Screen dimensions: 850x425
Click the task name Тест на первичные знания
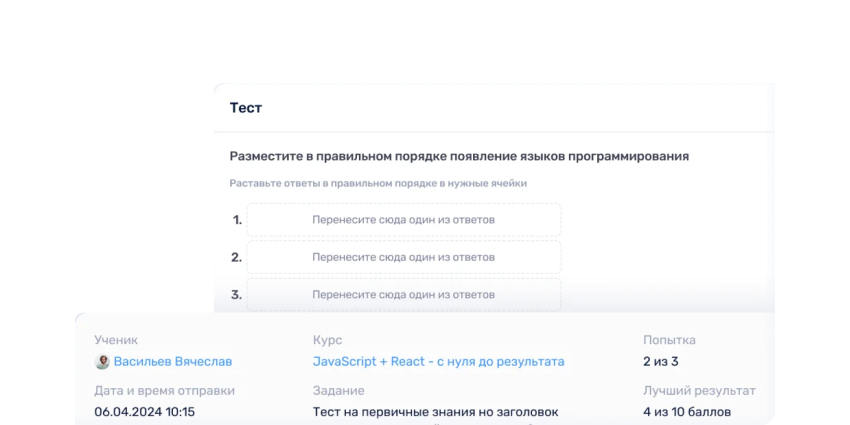[x=435, y=412]
